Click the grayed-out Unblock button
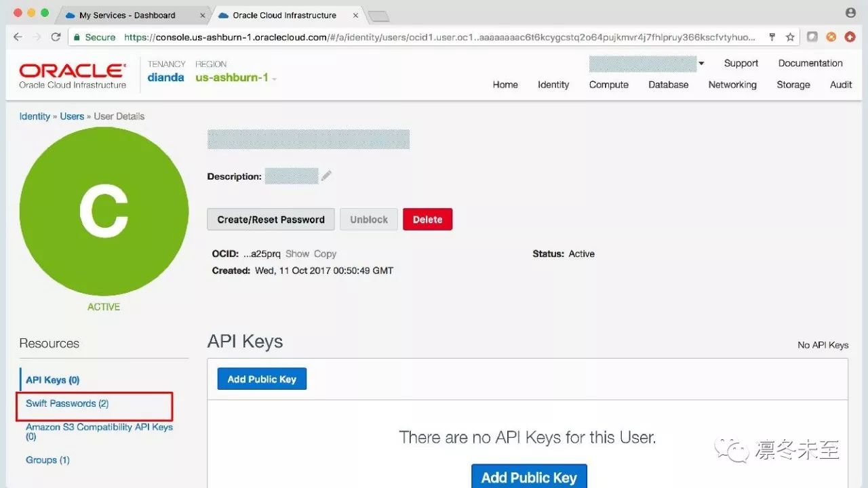 pos(369,220)
